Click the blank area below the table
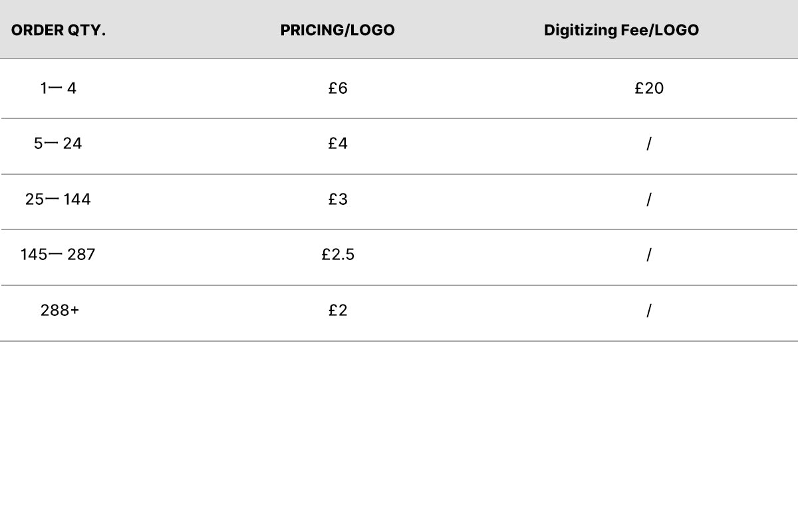Image resolution: width=798 pixels, height=532 pixels. pyautogui.click(x=399, y=437)
